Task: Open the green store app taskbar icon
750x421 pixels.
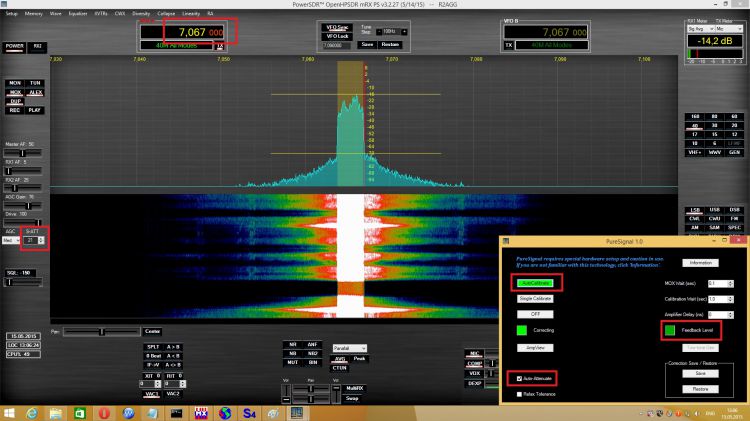Action: click(80, 413)
